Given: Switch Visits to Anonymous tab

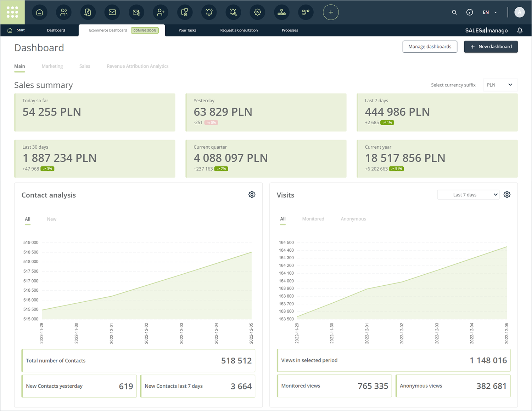Looking at the screenshot, I should (353, 219).
